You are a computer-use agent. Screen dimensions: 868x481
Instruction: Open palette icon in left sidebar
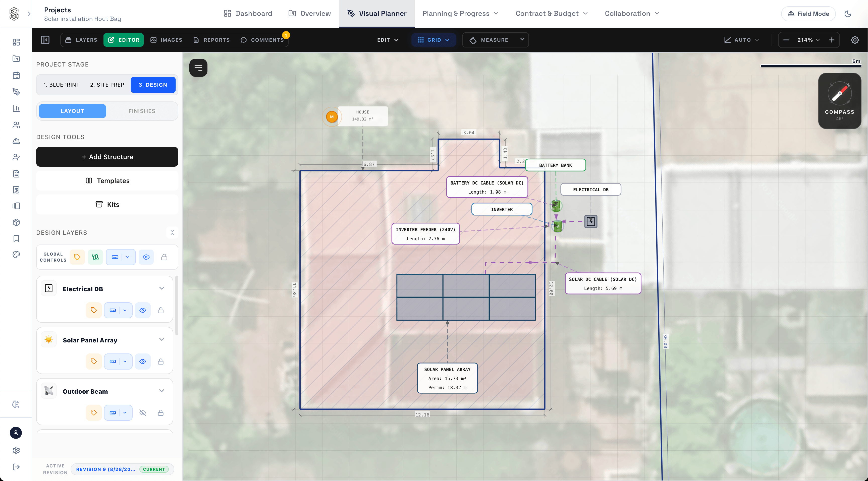(16, 255)
